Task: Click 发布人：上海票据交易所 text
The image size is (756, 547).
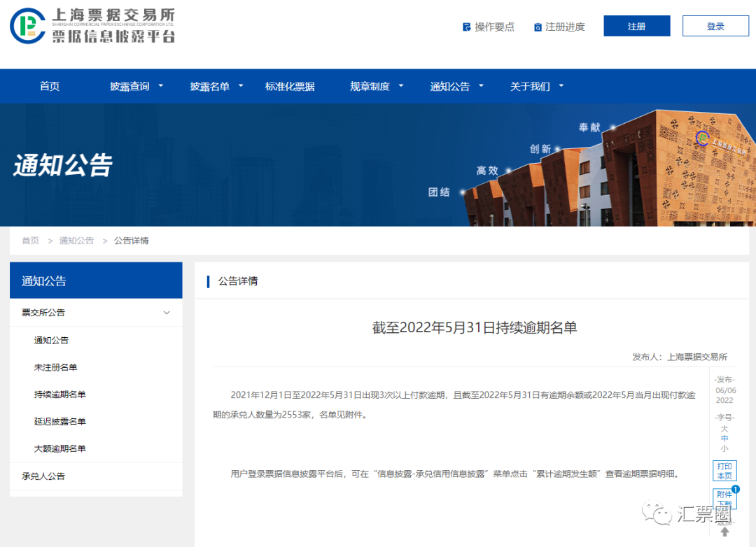Action: click(x=680, y=357)
